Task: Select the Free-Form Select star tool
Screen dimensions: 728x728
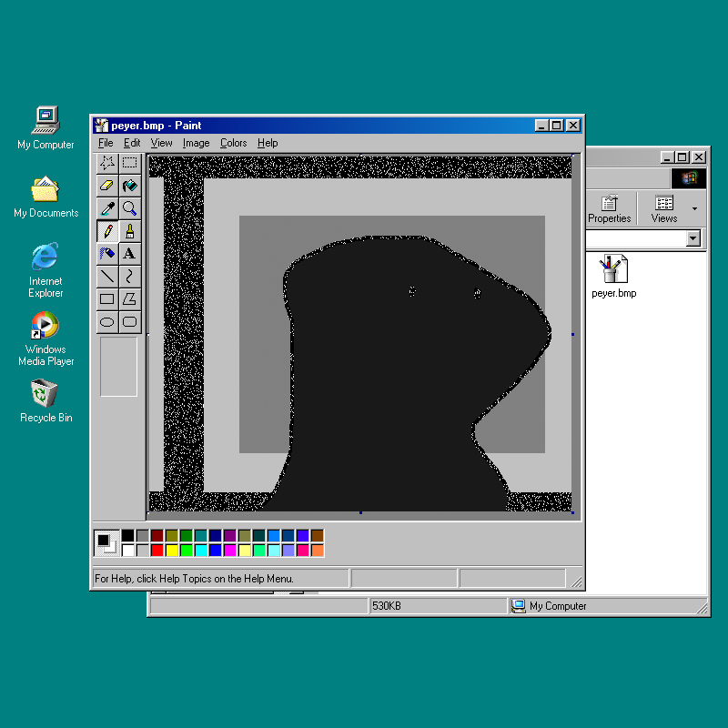Action: point(107,163)
